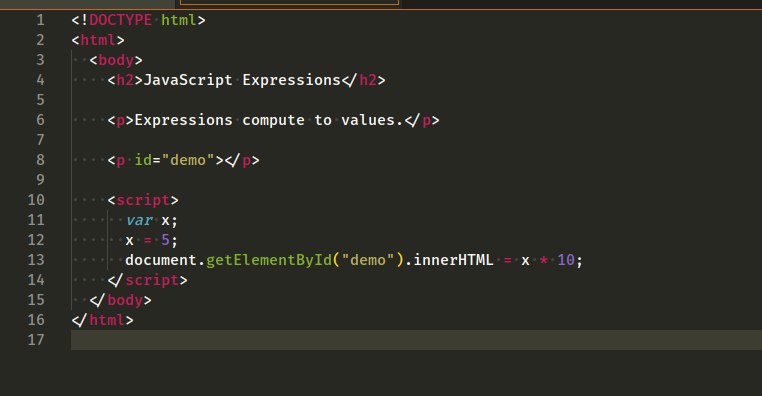Click the word 'compute' in the paragraph

coord(274,120)
